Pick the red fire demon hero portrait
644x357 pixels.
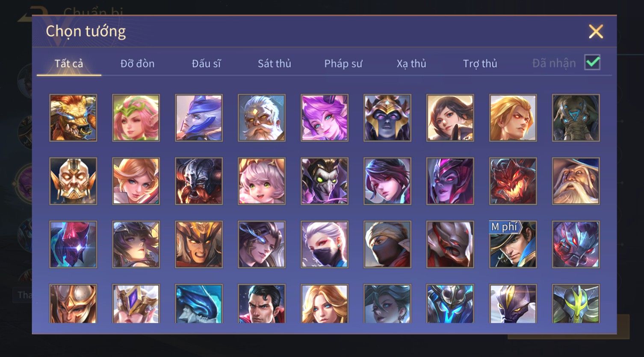coord(513,181)
